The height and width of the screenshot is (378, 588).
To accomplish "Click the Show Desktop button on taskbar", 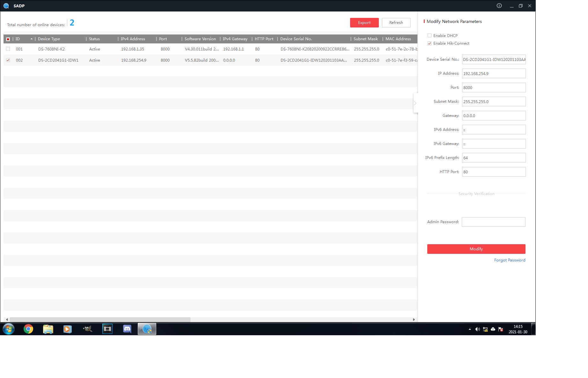I will pos(533,329).
